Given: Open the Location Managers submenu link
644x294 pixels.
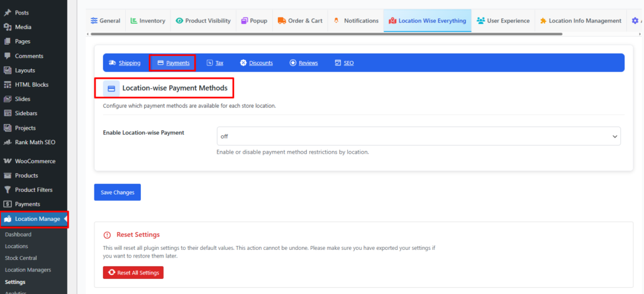Looking at the screenshot, I should pyautogui.click(x=28, y=269).
